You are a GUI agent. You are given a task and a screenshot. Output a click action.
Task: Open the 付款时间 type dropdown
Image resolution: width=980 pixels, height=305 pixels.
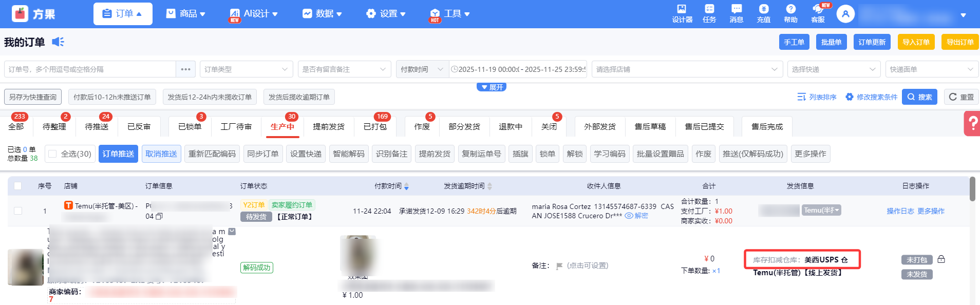[x=422, y=69]
